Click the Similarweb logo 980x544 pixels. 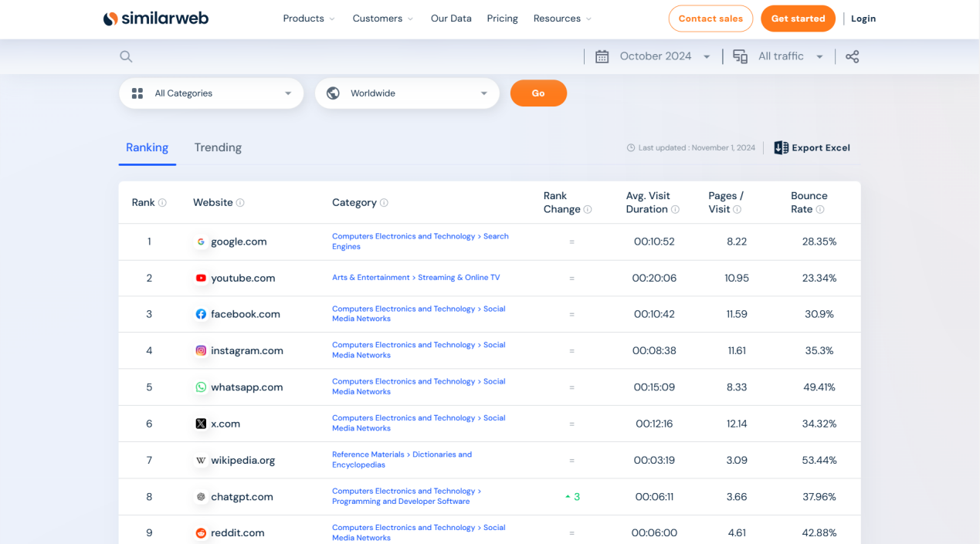(x=156, y=19)
